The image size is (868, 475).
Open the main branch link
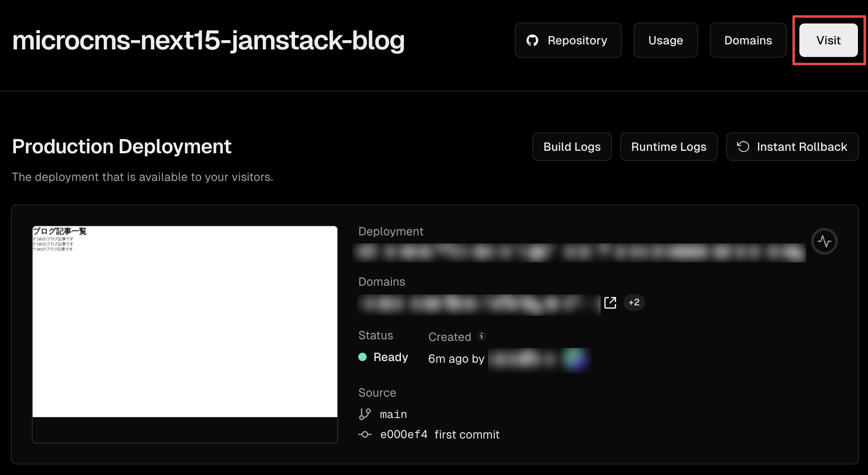click(393, 415)
